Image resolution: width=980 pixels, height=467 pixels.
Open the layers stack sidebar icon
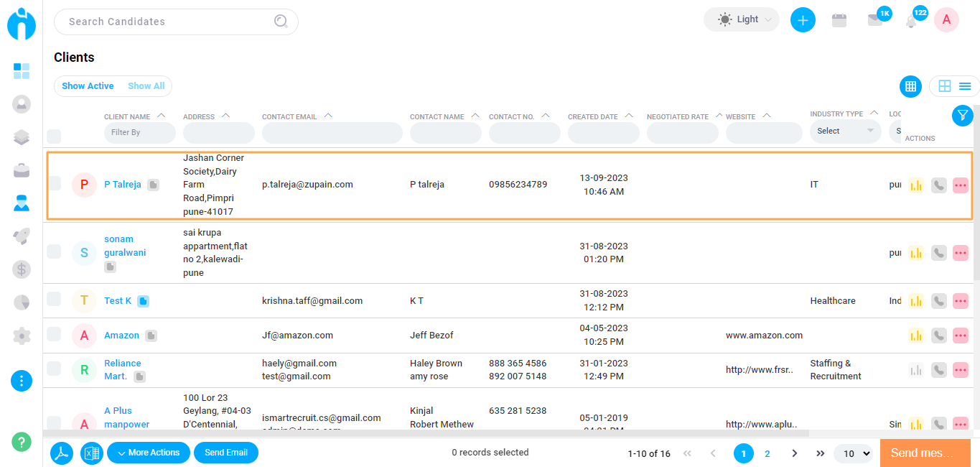[x=22, y=137]
